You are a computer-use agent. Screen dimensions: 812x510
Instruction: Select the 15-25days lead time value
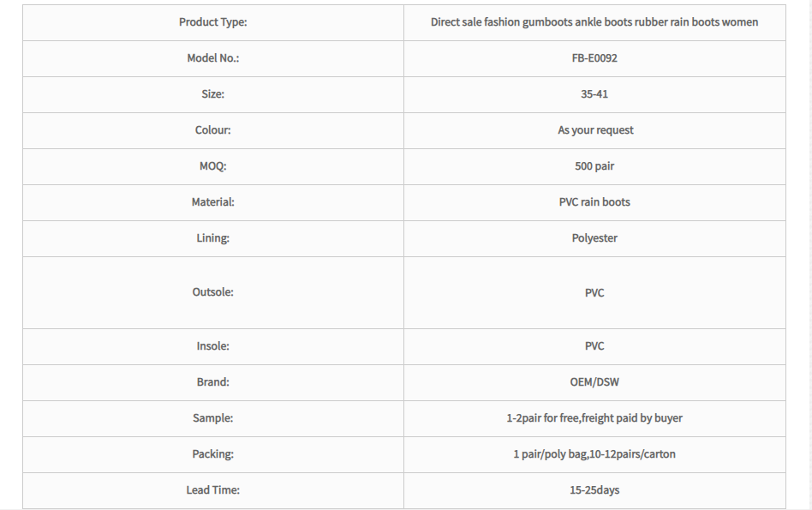(x=594, y=490)
